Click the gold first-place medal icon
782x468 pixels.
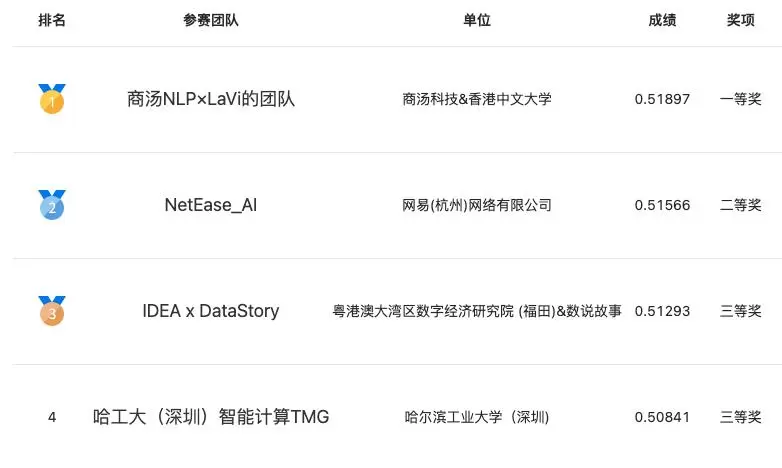[52, 99]
